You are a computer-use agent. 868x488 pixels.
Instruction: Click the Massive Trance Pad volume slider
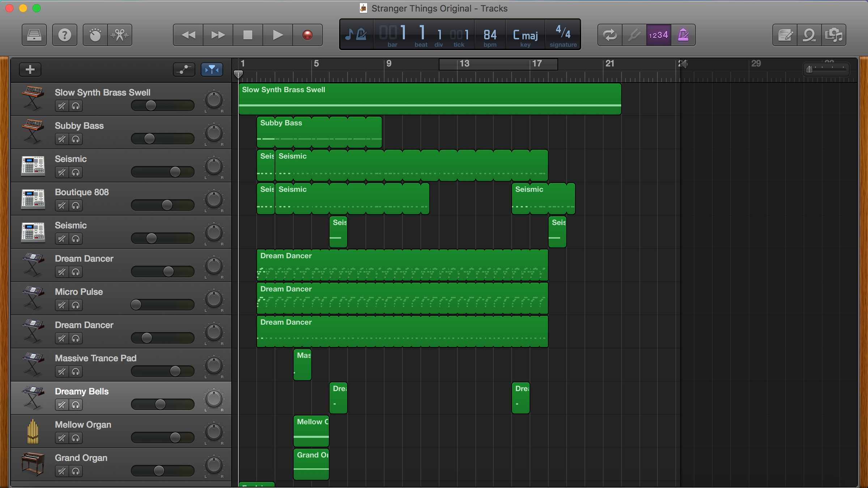(162, 371)
